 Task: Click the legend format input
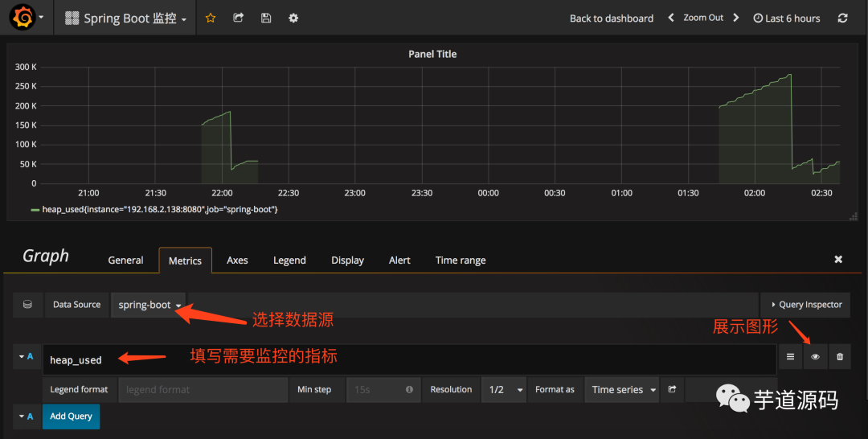tap(203, 390)
